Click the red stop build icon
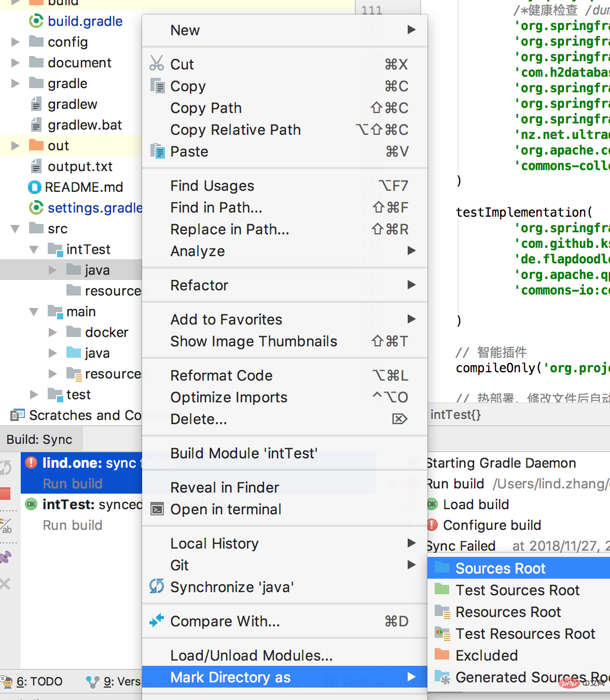This screenshot has width=610, height=700. tap(5, 493)
